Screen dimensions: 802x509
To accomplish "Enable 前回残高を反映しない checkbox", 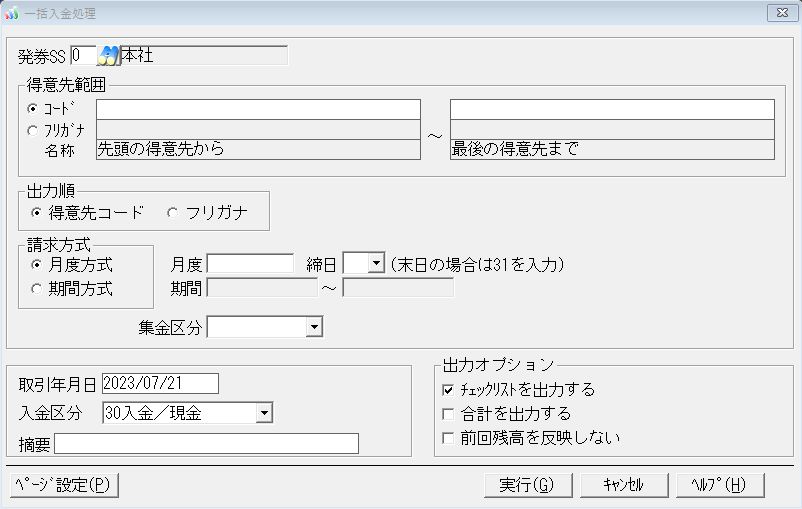I will 448,438.
